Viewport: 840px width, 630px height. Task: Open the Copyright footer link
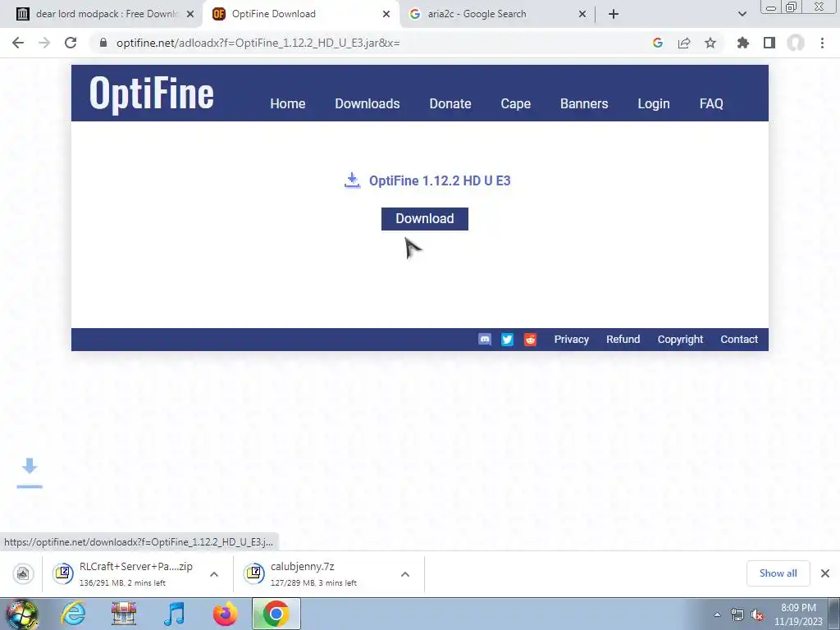coord(680,339)
